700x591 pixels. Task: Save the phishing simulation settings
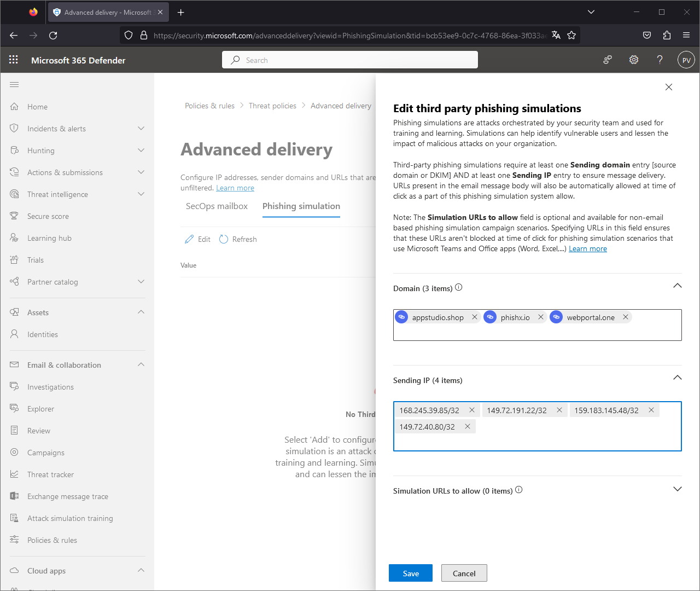[411, 573]
